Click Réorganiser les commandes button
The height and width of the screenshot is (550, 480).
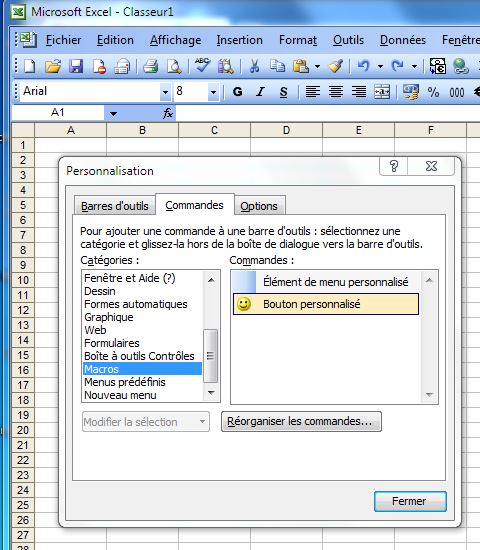301,421
